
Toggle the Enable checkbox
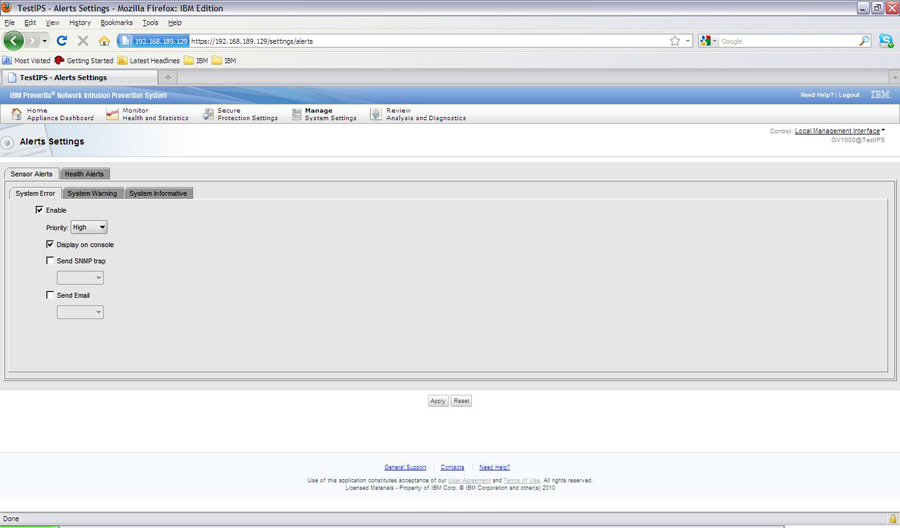click(39, 210)
